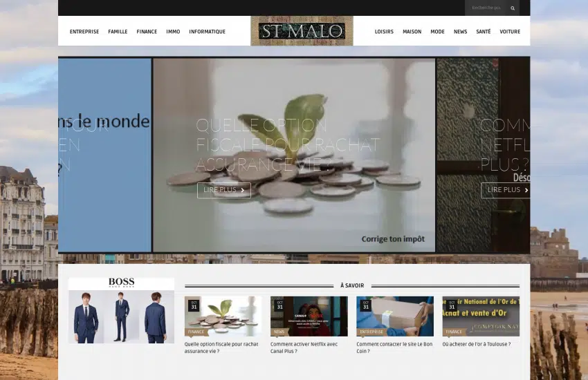The image size is (588, 380).
Task: Open the BOSS suits advertisement banner
Action: pyautogui.click(x=121, y=311)
